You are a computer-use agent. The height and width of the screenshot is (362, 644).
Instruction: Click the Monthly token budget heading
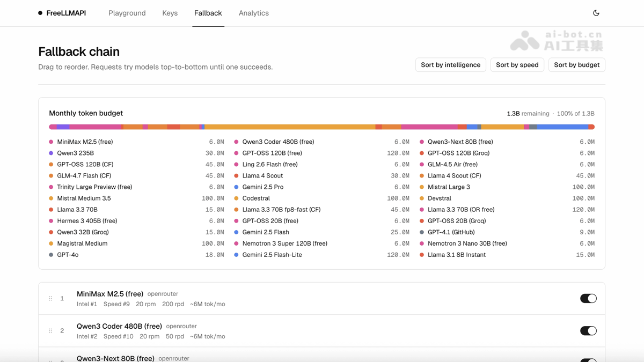click(86, 113)
